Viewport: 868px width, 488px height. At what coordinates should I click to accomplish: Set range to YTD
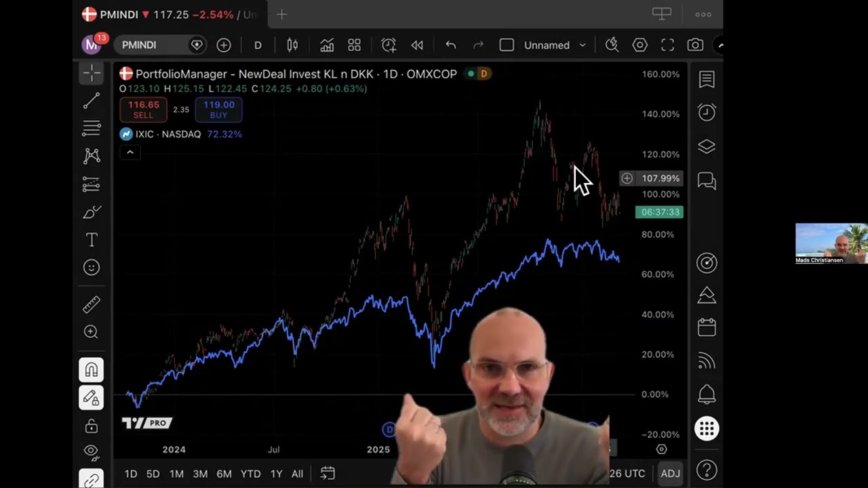click(250, 474)
